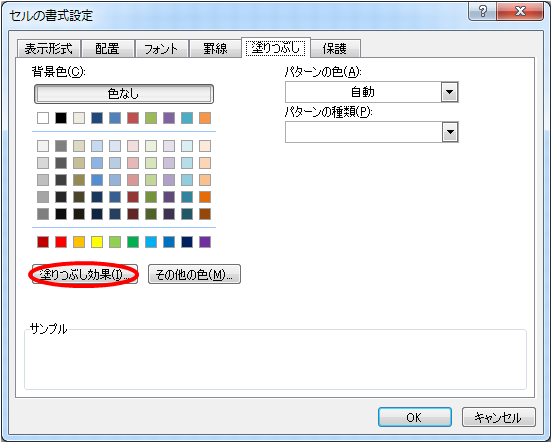Pick the lightest pink tint swatch
This screenshot has width=552, height=443.
click(x=133, y=146)
